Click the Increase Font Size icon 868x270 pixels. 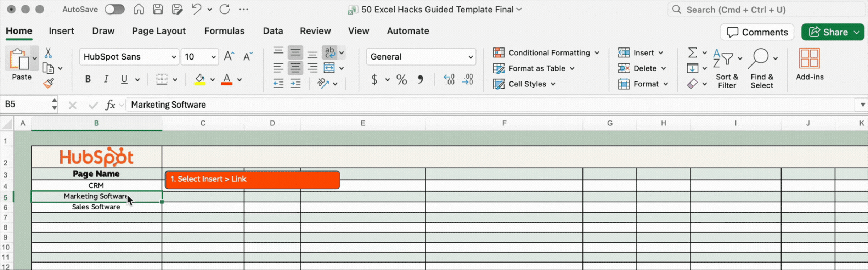[x=229, y=56]
